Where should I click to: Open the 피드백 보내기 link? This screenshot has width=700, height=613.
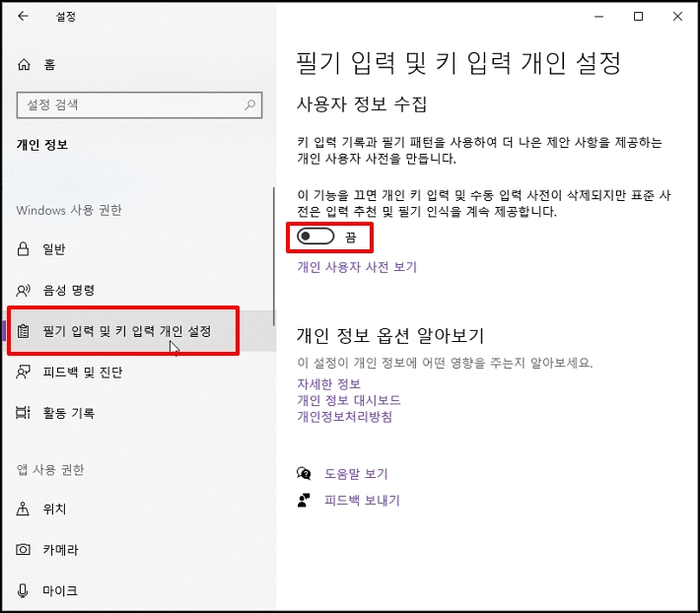[362, 500]
